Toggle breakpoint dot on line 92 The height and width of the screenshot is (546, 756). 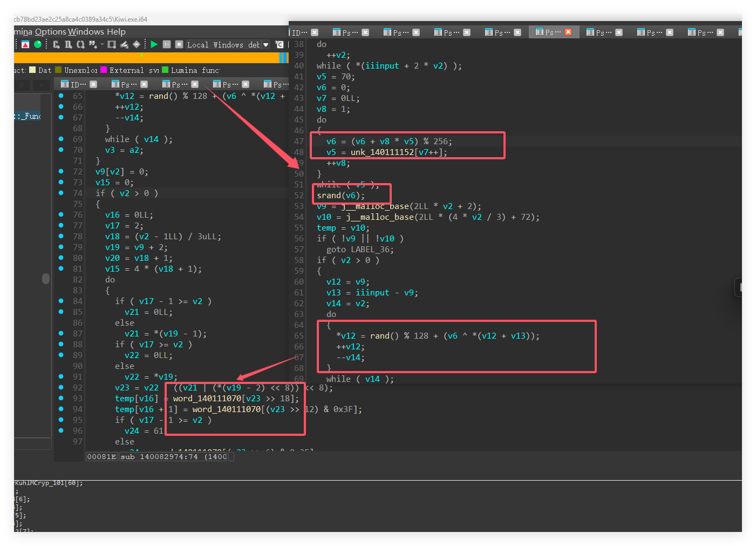[x=61, y=387]
